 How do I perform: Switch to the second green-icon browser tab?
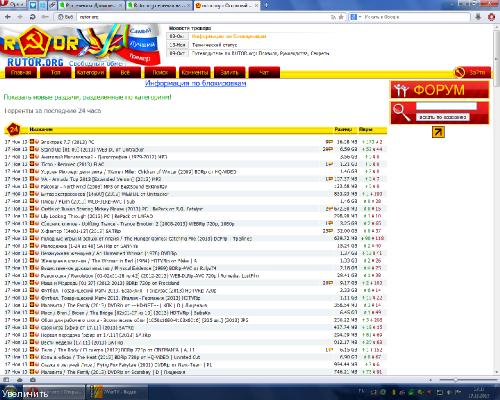(x=159, y=5)
